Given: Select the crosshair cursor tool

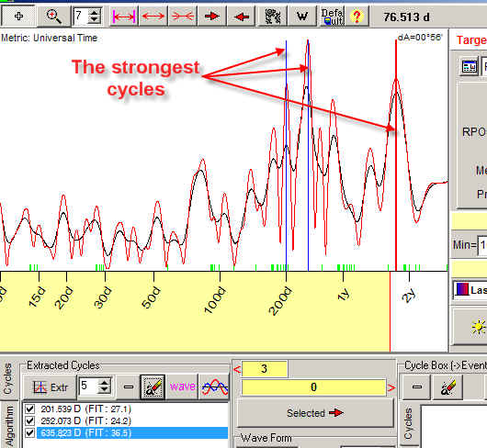Looking at the screenshot, I should (x=18, y=16).
